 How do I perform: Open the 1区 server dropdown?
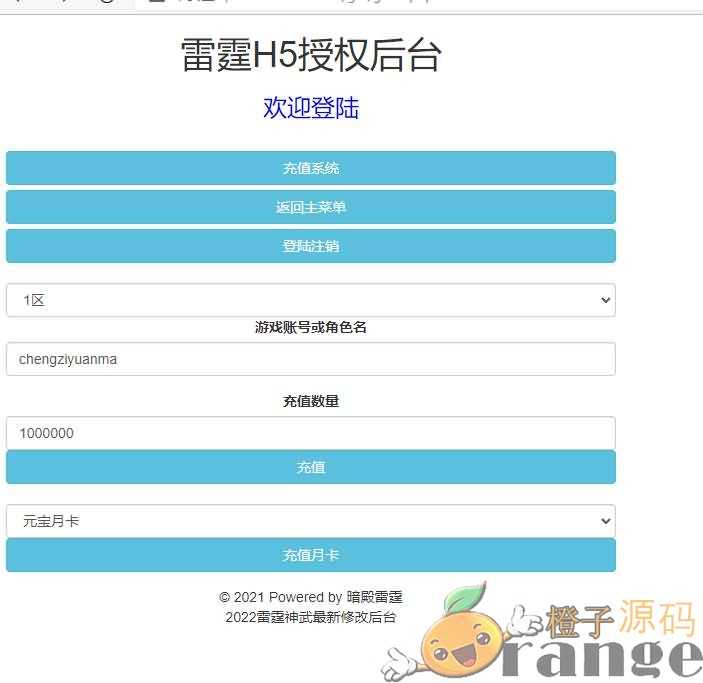(x=310, y=300)
